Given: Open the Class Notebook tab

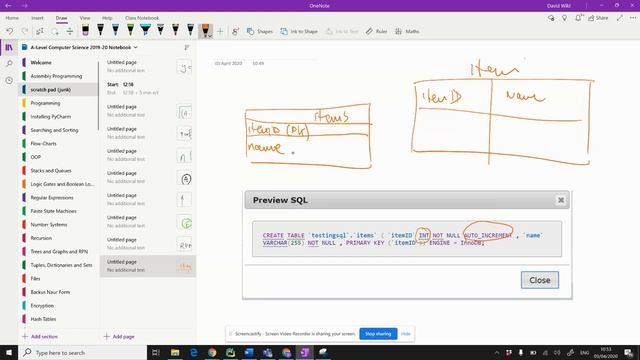Looking at the screenshot, I should pyautogui.click(x=142, y=18).
